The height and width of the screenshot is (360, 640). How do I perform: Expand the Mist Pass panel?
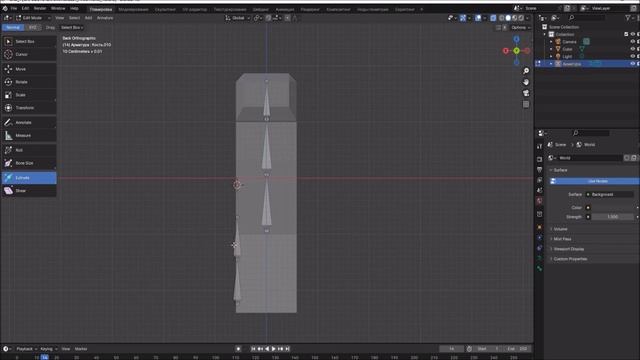click(561, 239)
